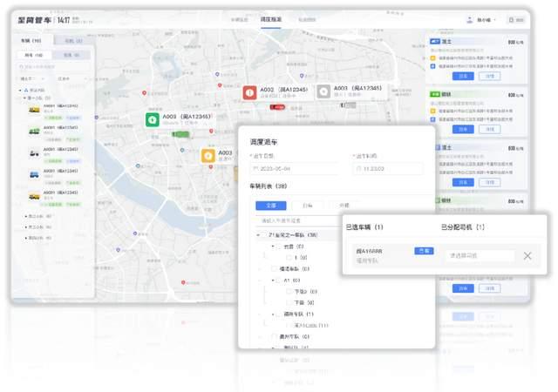The image size is (558, 392).
Task: Click the blue 全部 filter button in dialog
Action: tap(271, 206)
